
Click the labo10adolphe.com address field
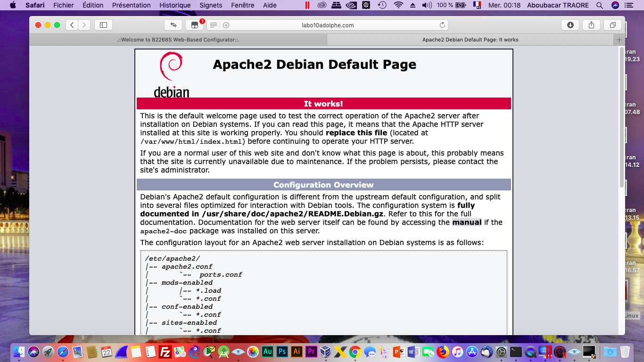coord(327,25)
